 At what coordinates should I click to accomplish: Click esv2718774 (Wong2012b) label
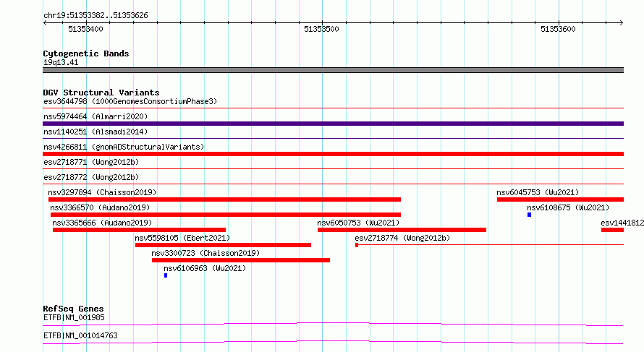point(402,238)
